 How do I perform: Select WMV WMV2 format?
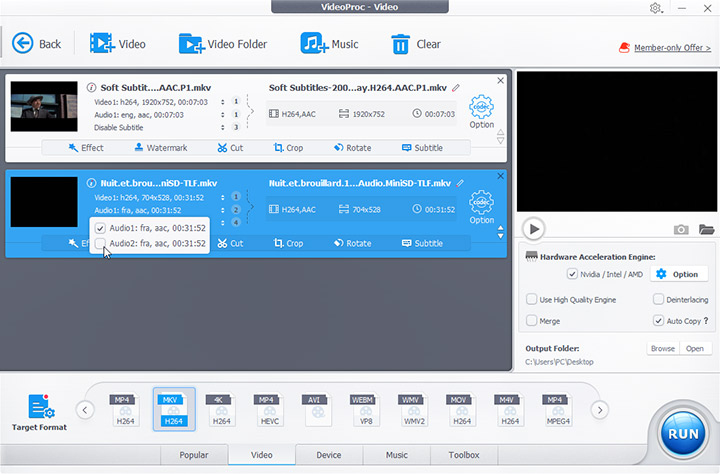point(414,410)
